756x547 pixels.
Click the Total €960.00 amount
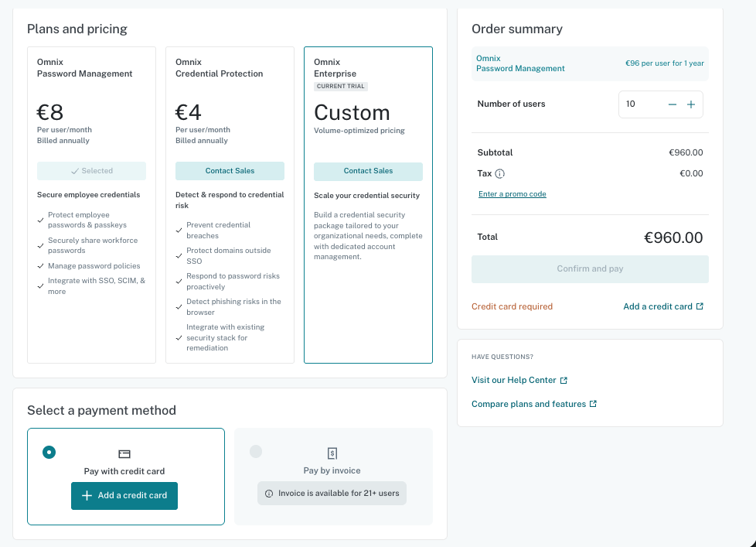(673, 238)
